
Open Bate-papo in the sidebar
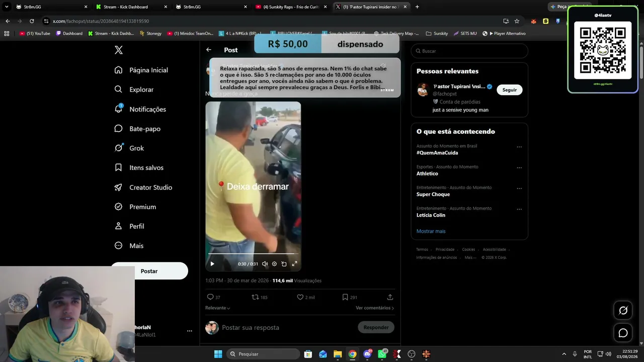[x=137, y=129]
